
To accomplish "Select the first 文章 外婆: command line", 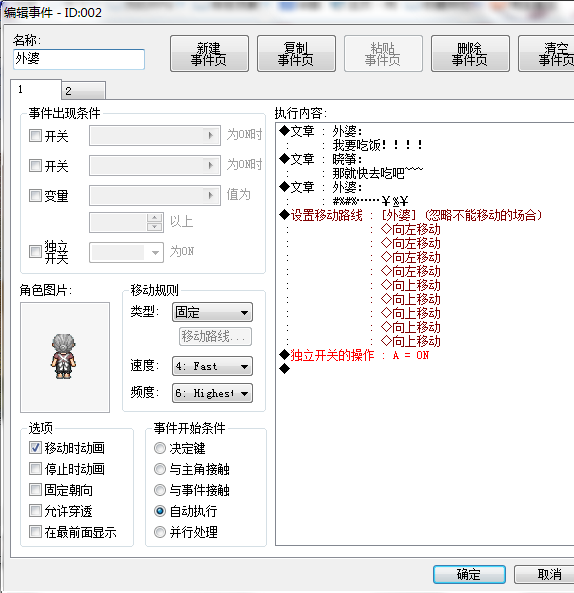I will tap(321, 132).
